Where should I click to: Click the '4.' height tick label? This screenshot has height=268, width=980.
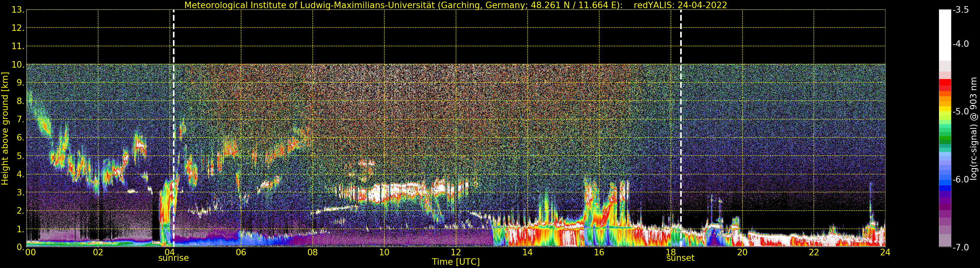[21, 174]
